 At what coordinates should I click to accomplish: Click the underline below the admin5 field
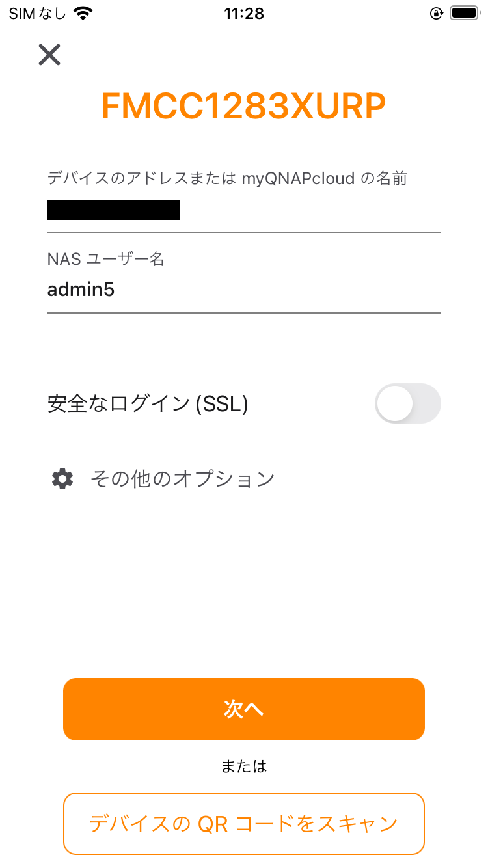pyautogui.click(x=243, y=313)
